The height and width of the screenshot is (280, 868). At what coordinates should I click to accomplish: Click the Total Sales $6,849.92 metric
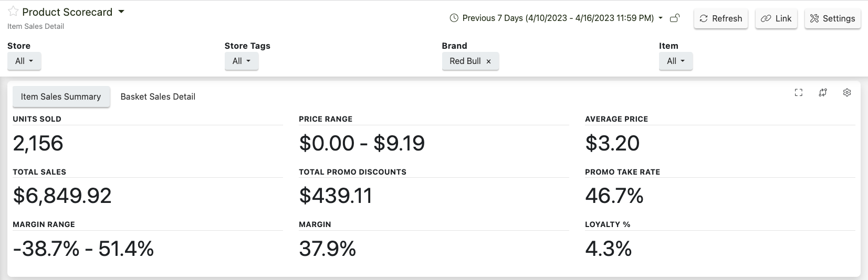(x=62, y=196)
